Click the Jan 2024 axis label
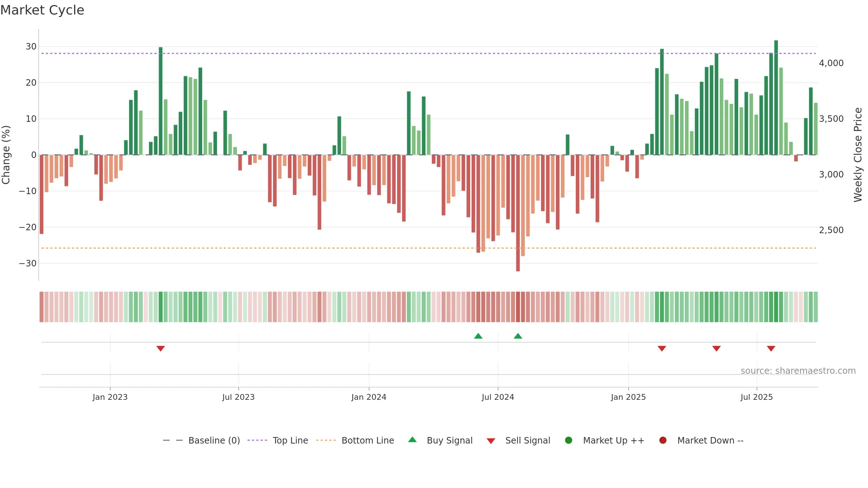This screenshot has height=488, width=868. [x=369, y=397]
